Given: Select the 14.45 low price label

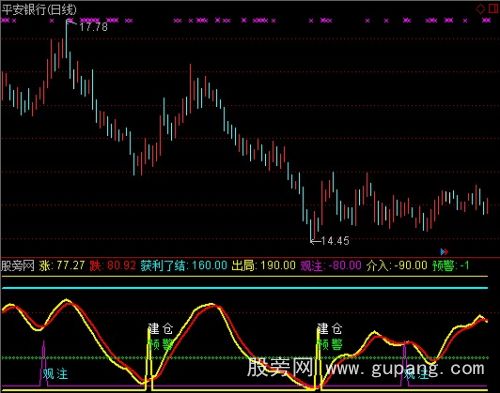Looking at the screenshot, I should click(335, 241).
